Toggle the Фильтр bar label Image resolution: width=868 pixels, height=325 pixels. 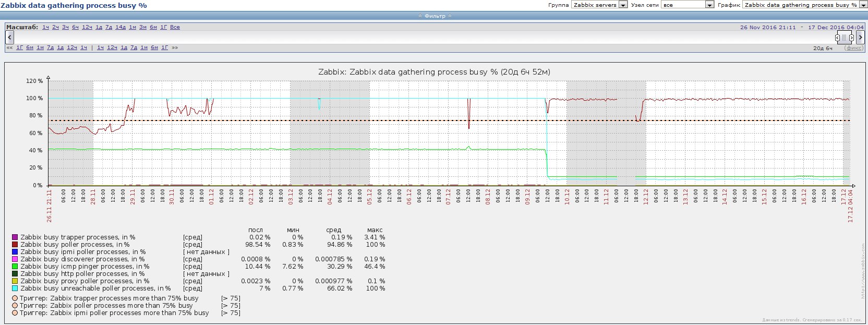[435, 16]
